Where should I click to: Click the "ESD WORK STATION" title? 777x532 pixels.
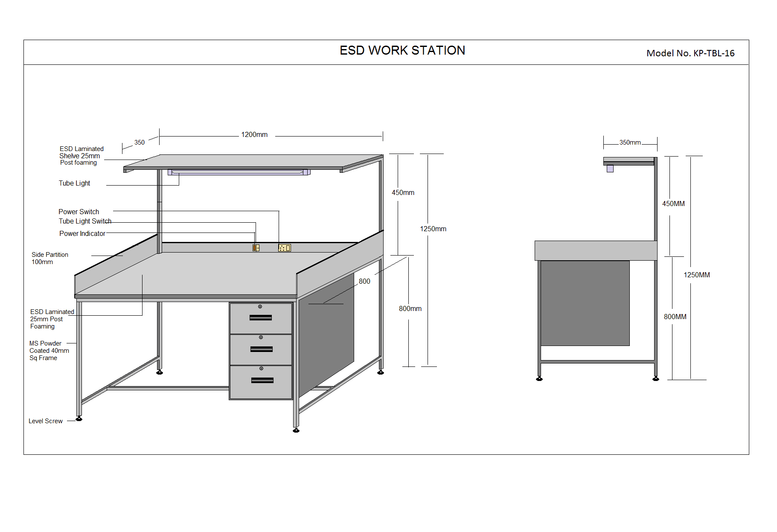click(402, 50)
